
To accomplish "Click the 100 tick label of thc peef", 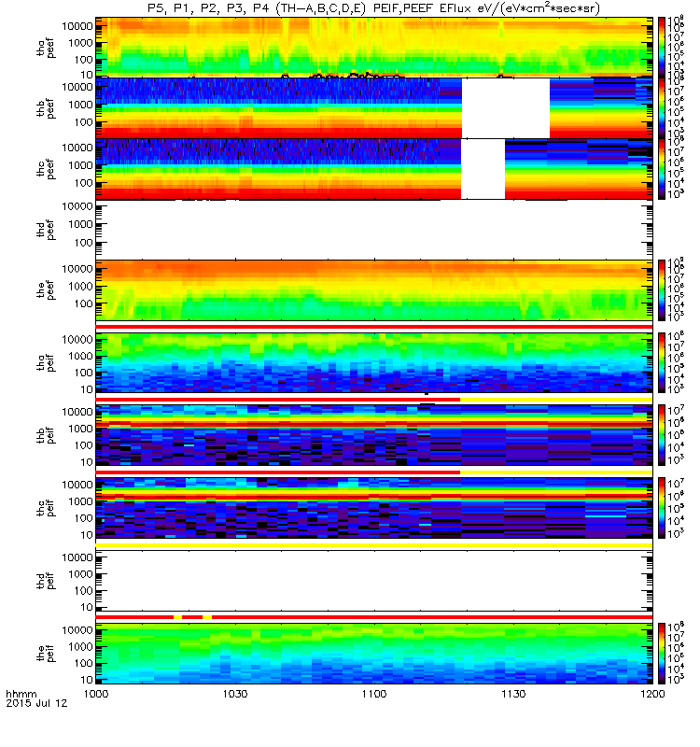I will click(x=84, y=183).
